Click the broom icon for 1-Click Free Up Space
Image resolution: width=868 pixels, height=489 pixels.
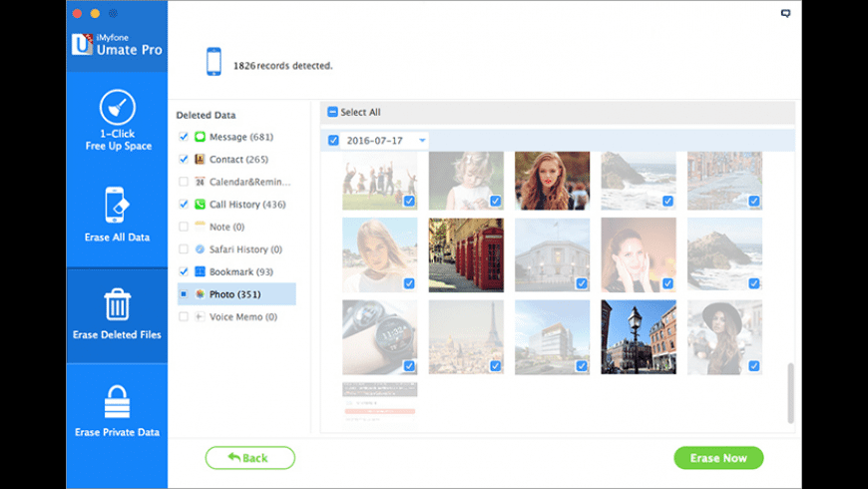pos(117,108)
